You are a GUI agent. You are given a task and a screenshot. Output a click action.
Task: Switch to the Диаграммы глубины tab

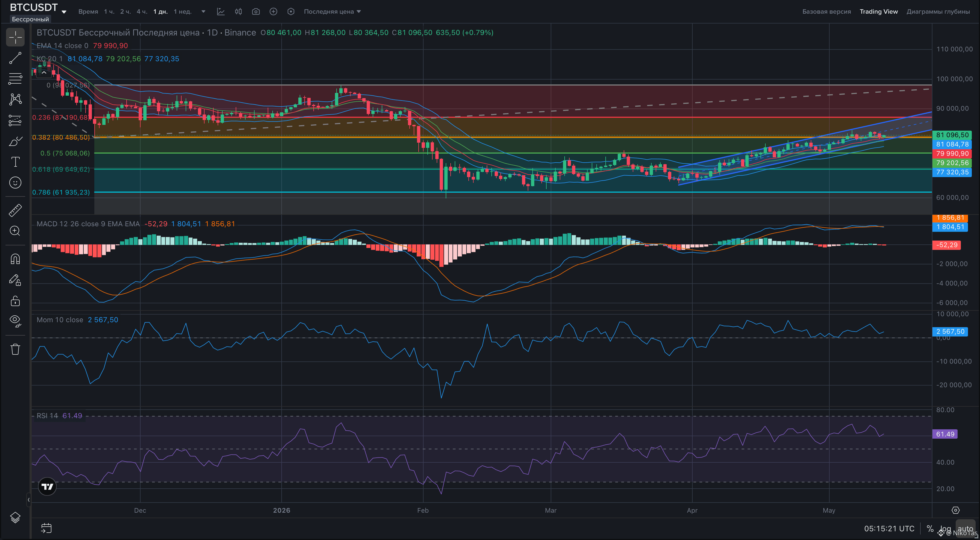point(938,11)
